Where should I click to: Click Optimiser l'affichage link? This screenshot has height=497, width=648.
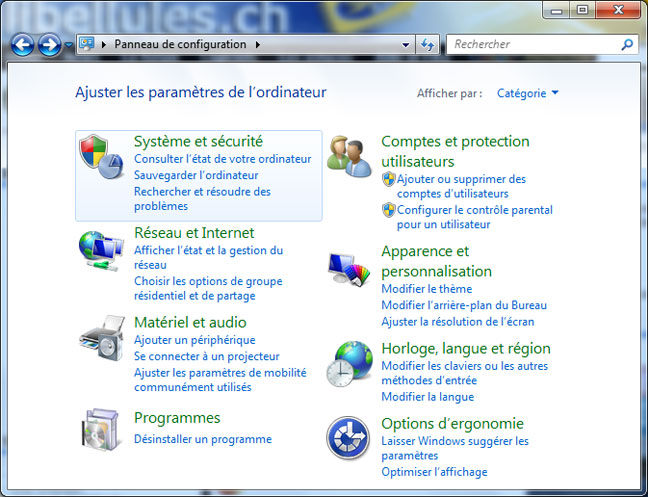pos(434,472)
